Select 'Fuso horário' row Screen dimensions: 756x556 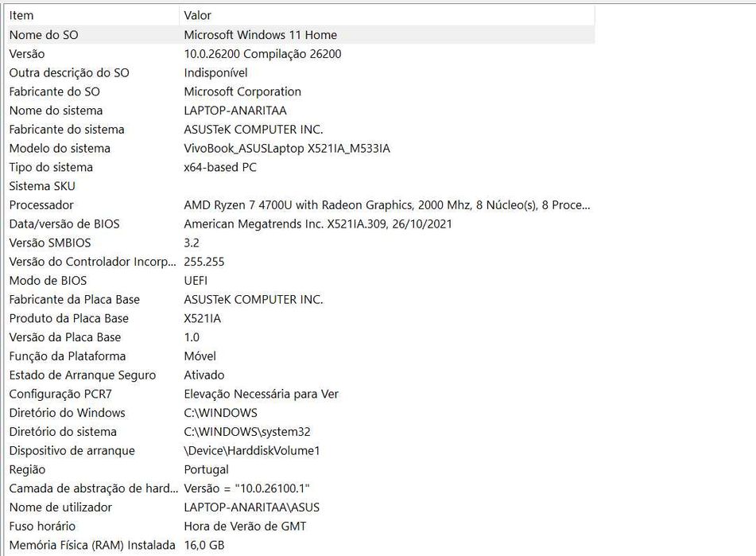click(x=300, y=526)
